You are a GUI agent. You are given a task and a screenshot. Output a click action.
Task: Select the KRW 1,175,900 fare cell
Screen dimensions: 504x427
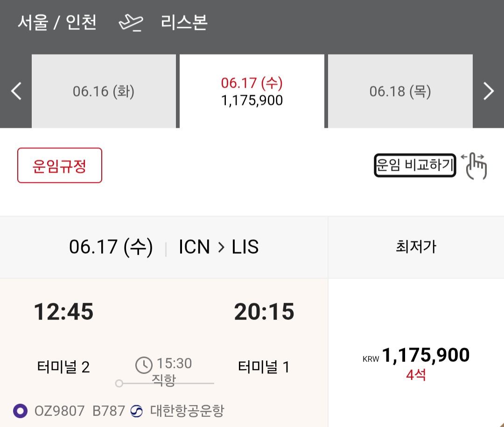pos(416,362)
